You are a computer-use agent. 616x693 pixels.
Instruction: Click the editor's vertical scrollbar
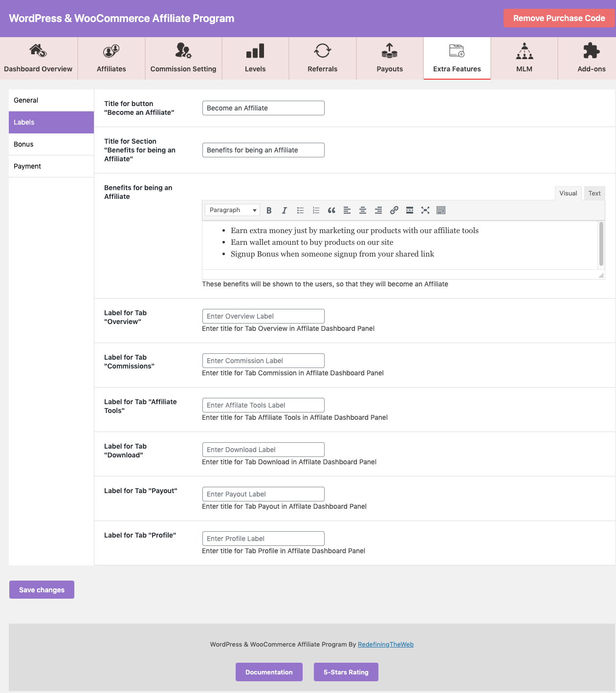tap(601, 244)
